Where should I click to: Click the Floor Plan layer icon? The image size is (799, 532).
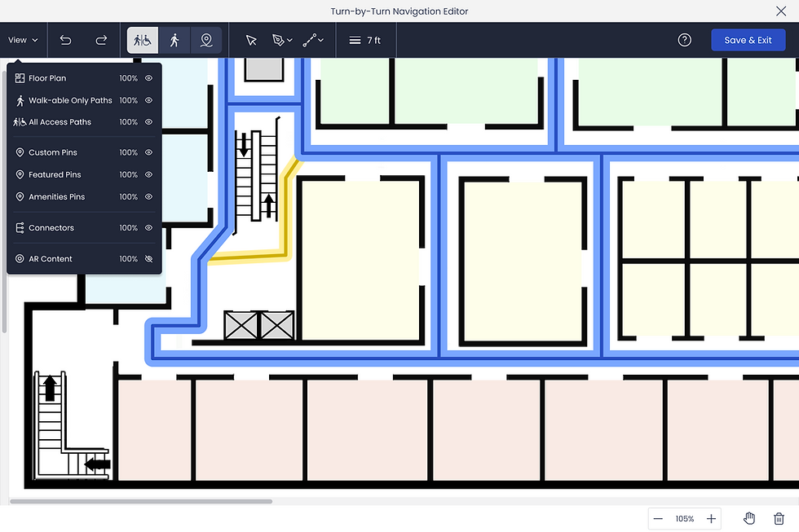20,78
